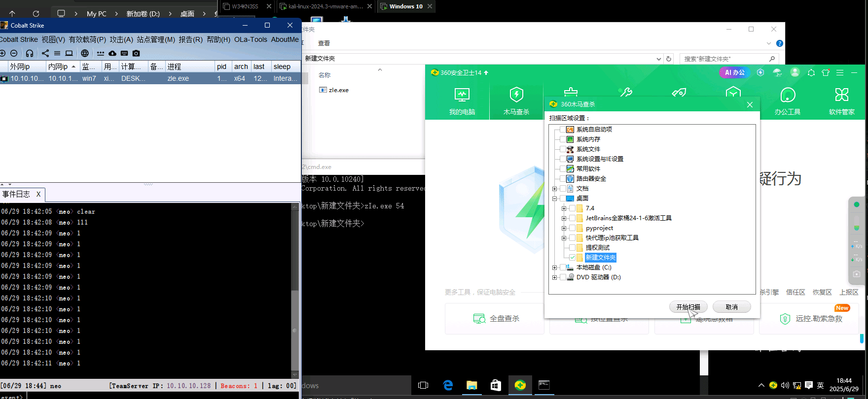Expand the 本地磁盘 (C:) tree node
This screenshot has height=399, width=868.
click(x=555, y=267)
